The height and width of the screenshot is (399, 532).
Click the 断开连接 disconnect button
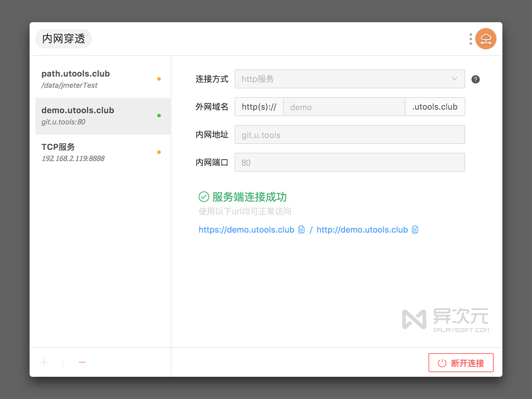point(461,363)
